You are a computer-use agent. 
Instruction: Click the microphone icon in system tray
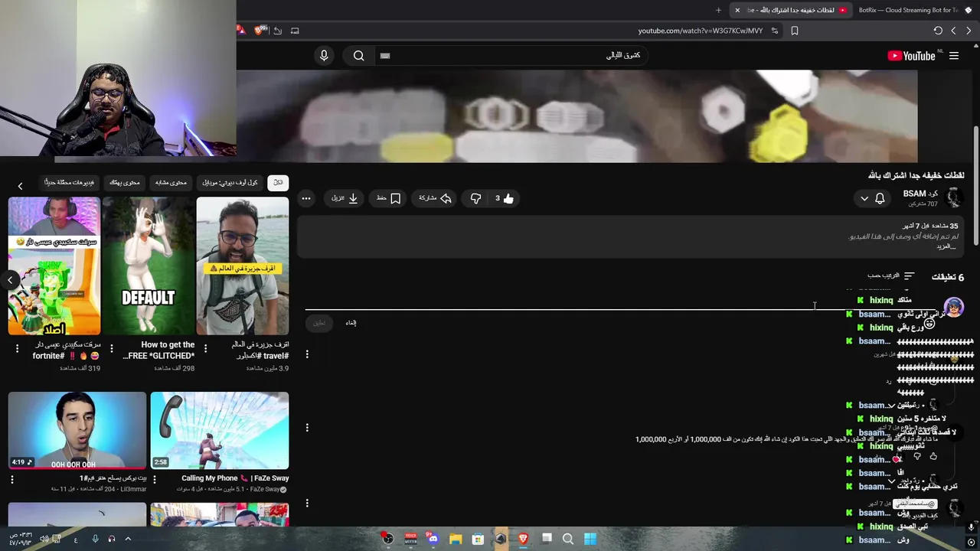click(95, 539)
